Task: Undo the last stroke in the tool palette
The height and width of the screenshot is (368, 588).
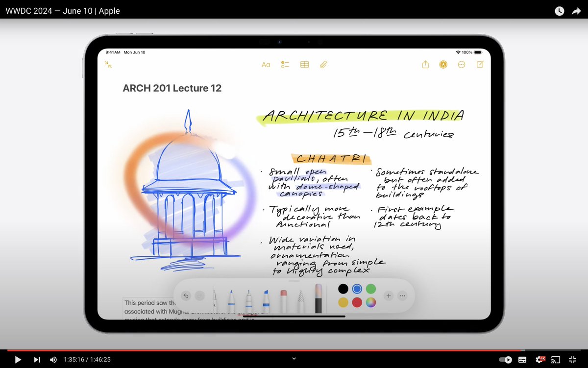Action: pyautogui.click(x=186, y=295)
